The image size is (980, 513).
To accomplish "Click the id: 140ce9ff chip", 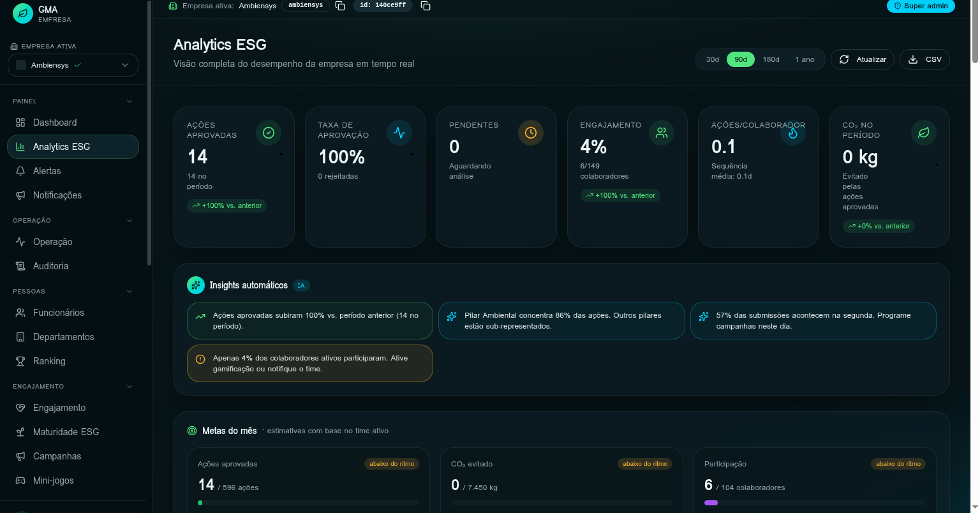I will pos(383,6).
